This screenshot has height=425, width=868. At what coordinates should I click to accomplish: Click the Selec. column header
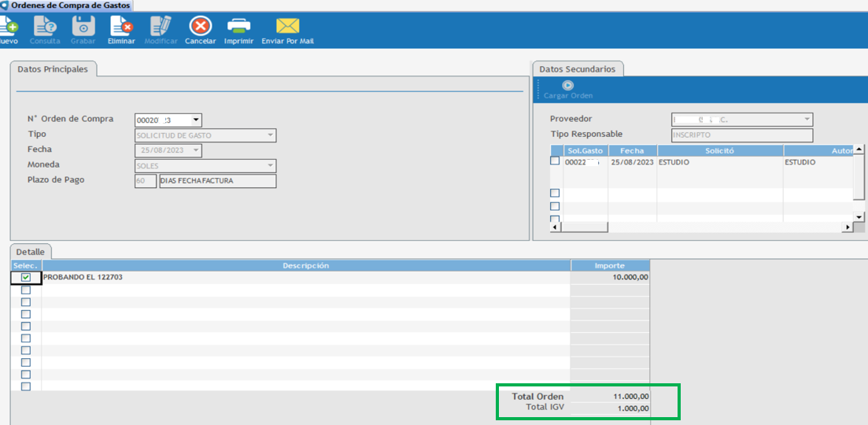pyautogui.click(x=26, y=266)
